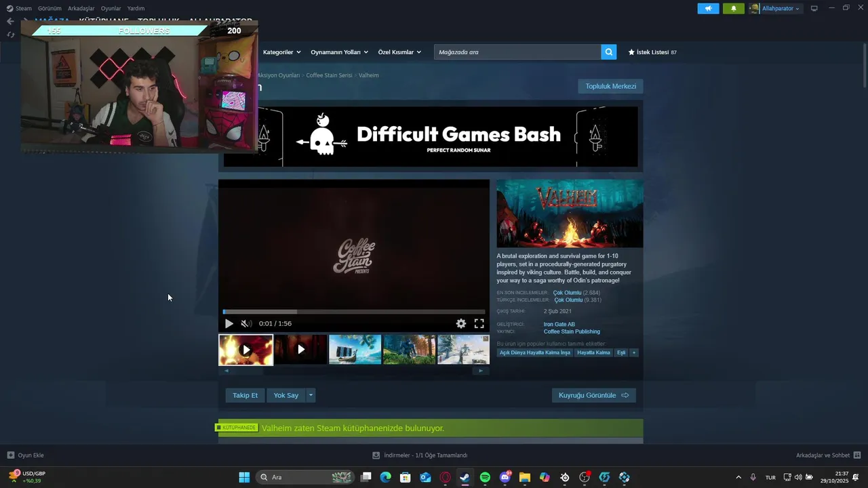Click the Big Picture monitor icon
Viewport: 868px width, 488px height.
[x=814, y=8]
